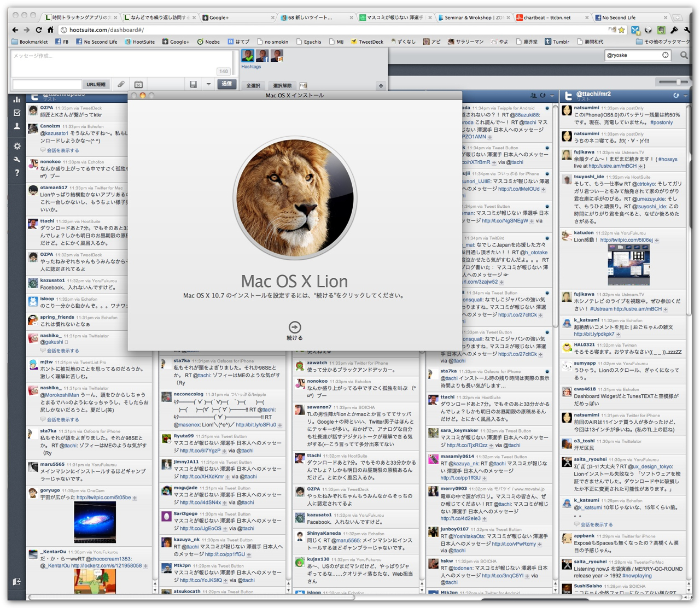Image resolution: width=700 pixels, height=608 pixels.
Task: Toggle the first Twitter profile avatar selection
Action: pos(248,56)
